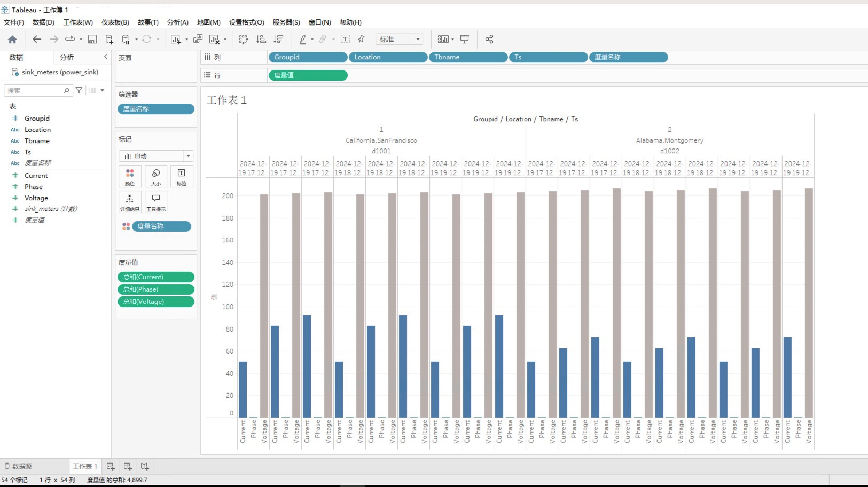The height and width of the screenshot is (487, 868).
Task: Open the Size (大小) marks card
Action: pos(156,176)
